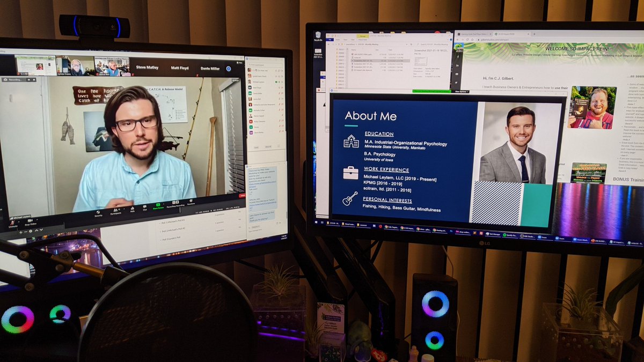The width and height of the screenshot is (644, 362).
Task: Open the Chat icon in Zoom toolbar
Action: point(144,206)
